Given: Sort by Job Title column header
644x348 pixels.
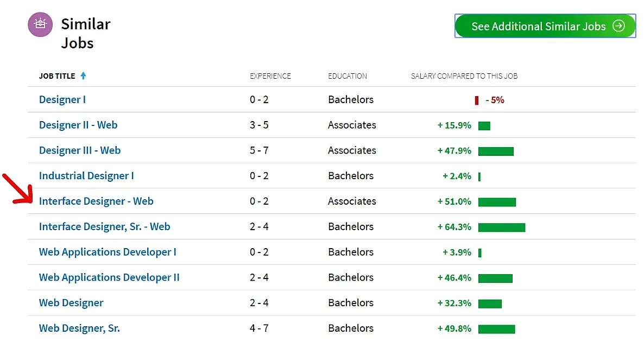Looking at the screenshot, I should [57, 76].
